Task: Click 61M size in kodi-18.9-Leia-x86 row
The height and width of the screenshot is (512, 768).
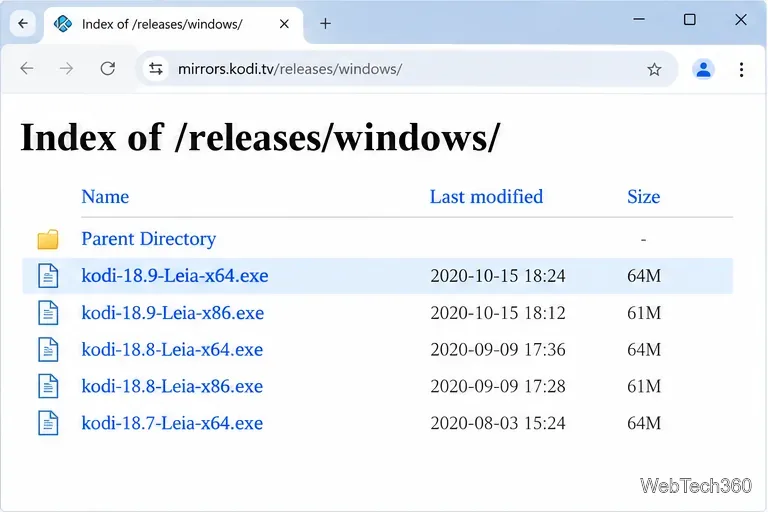Action: 644,313
